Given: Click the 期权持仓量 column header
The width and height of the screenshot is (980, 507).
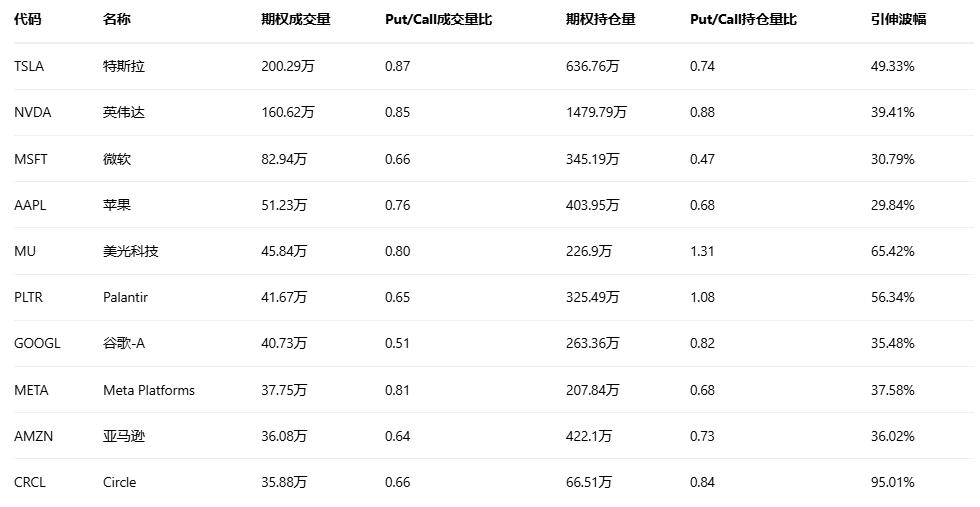Looking at the screenshot, I should [x=600, y=19].
